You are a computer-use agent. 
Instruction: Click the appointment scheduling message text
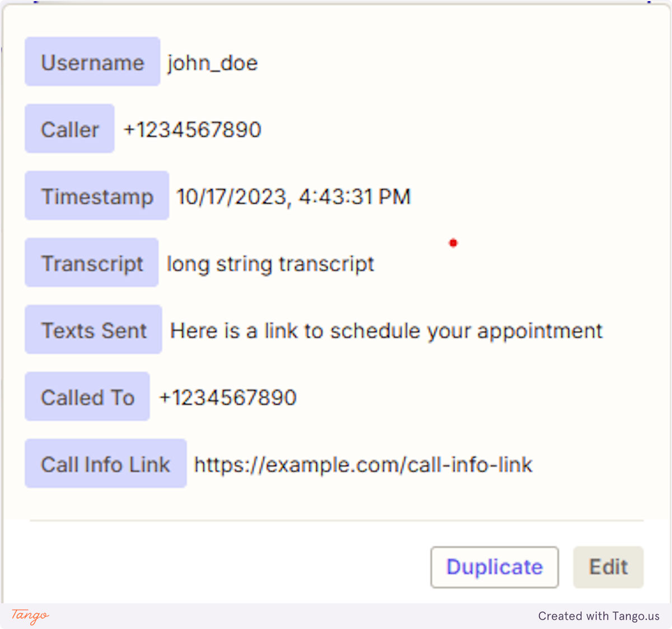coord(385,330)
